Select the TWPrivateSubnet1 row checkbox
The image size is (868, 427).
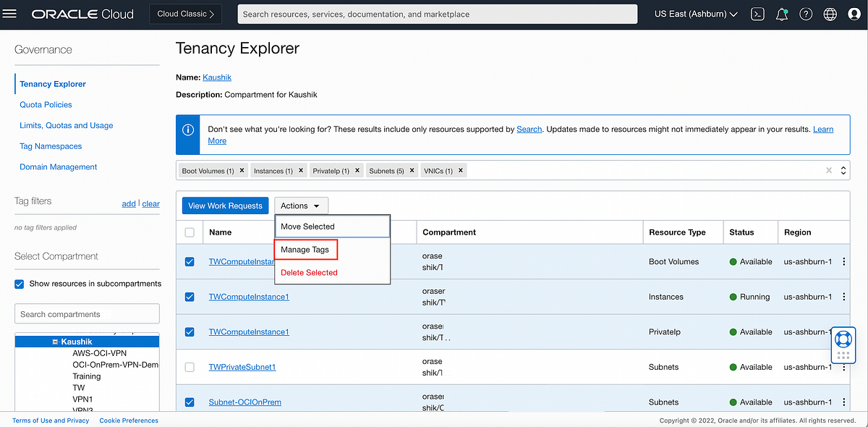click(190, 367)
